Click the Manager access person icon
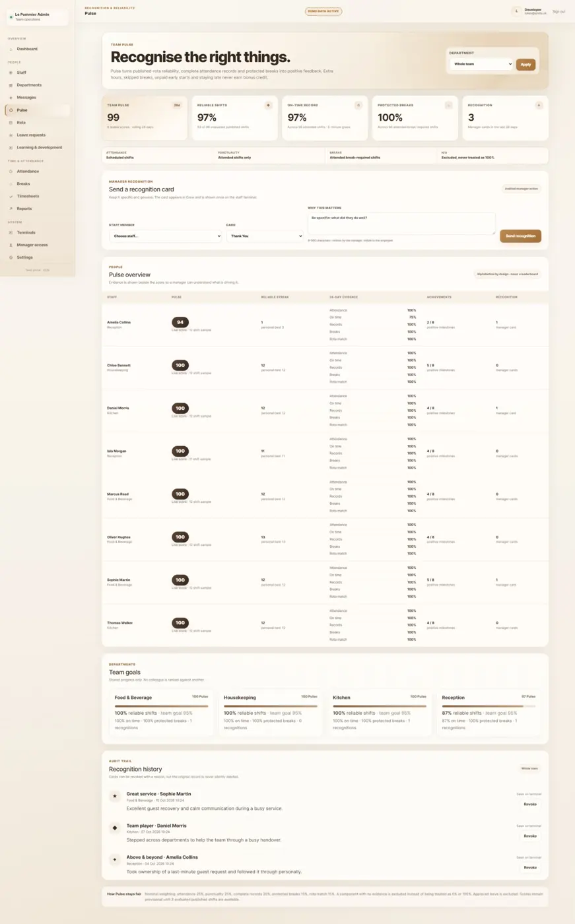This screenshot has width=575, height=924. click(11, 245)
